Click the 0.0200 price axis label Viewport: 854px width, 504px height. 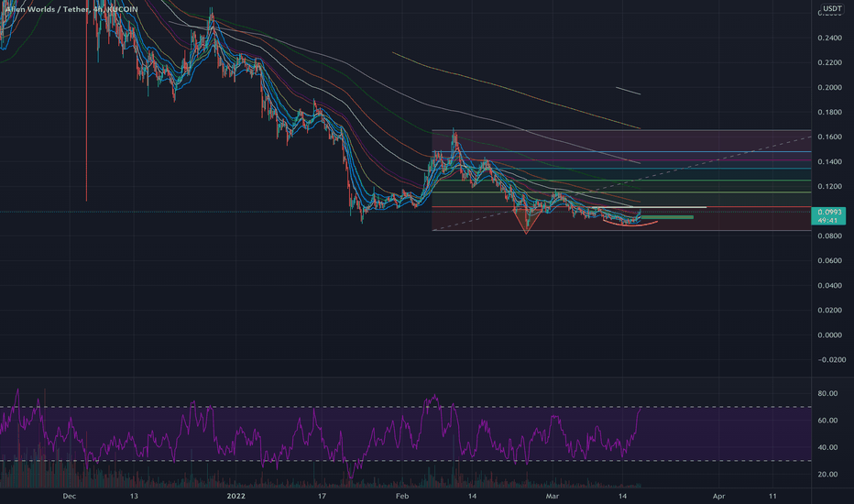pyautogui.click(x=829, y=311)
